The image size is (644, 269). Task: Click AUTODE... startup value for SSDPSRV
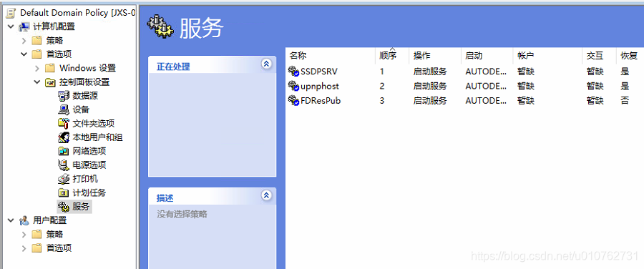(x=486, y=72)
